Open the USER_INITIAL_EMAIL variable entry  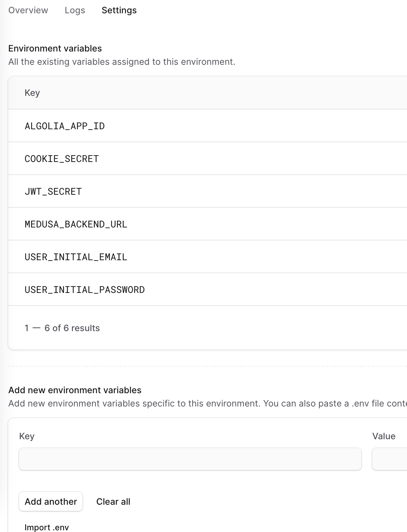[x=76, y=256]
